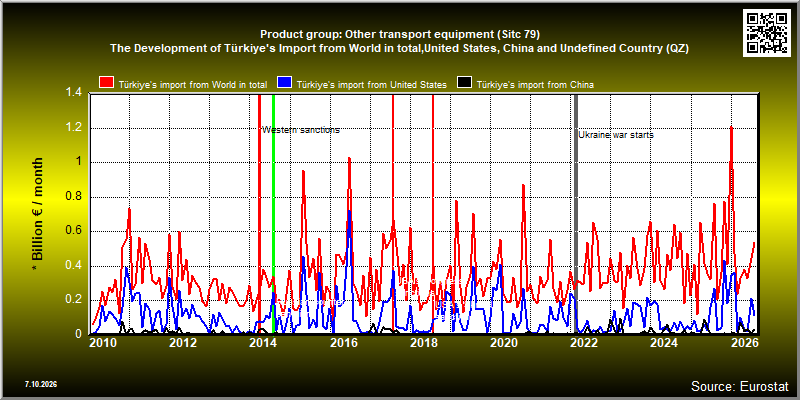Click the gray Ukraine war vertical marker line

click(x=576, y=214)
